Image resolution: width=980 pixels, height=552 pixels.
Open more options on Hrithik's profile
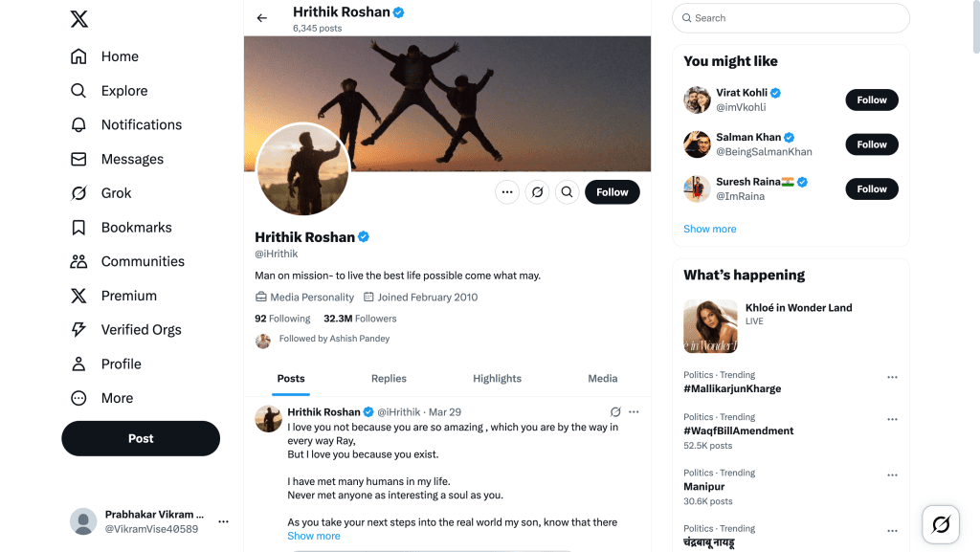pyautogui.click(x=507, y=192)
